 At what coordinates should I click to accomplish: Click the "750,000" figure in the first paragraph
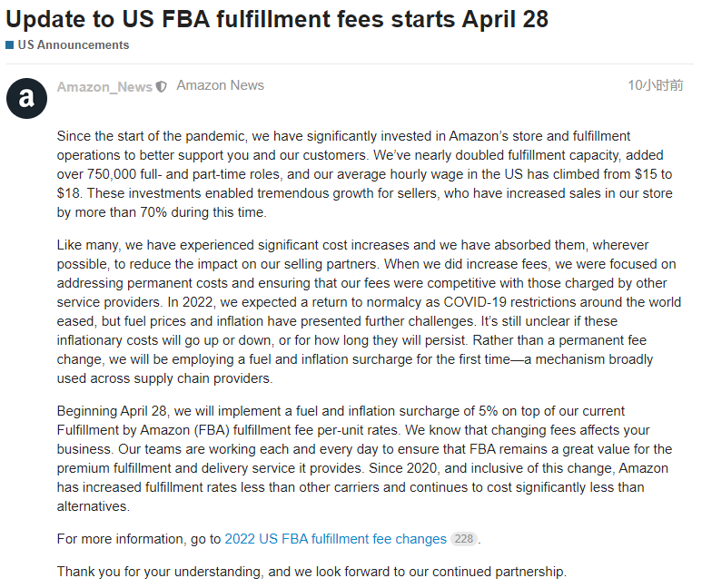tap(112, 174)
